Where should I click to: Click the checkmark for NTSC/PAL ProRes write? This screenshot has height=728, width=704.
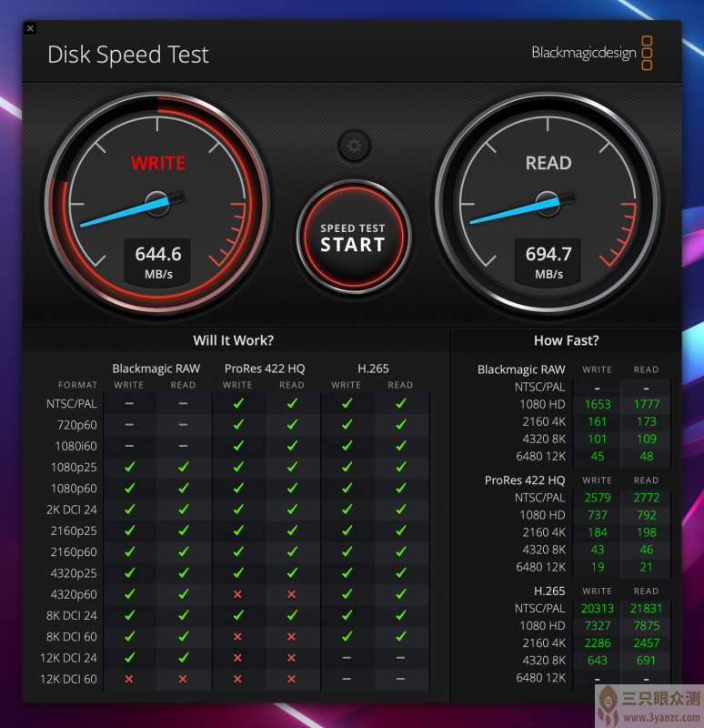pos(238,403)
